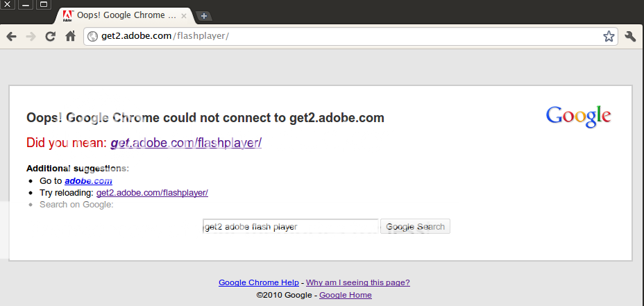The width and height of the screenshot is (644, 306).
Task: Bookmark this page with the star
Action: click(609, 37)
